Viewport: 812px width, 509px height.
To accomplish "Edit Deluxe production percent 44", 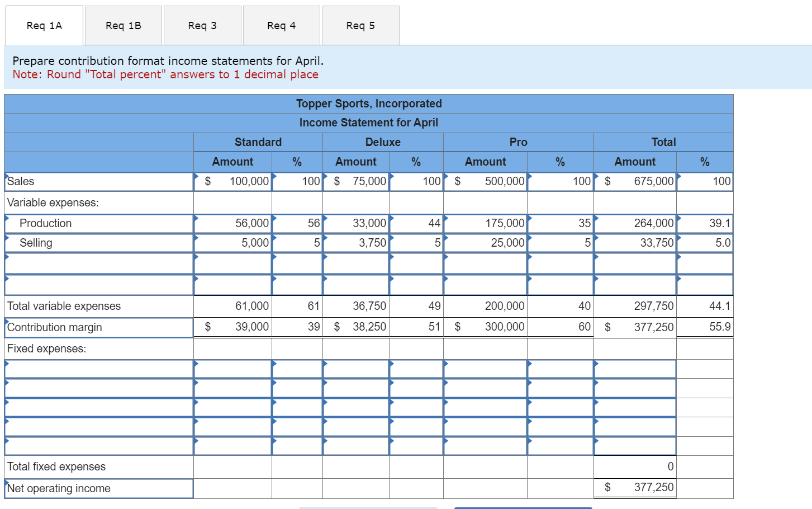I will point(416,224).
